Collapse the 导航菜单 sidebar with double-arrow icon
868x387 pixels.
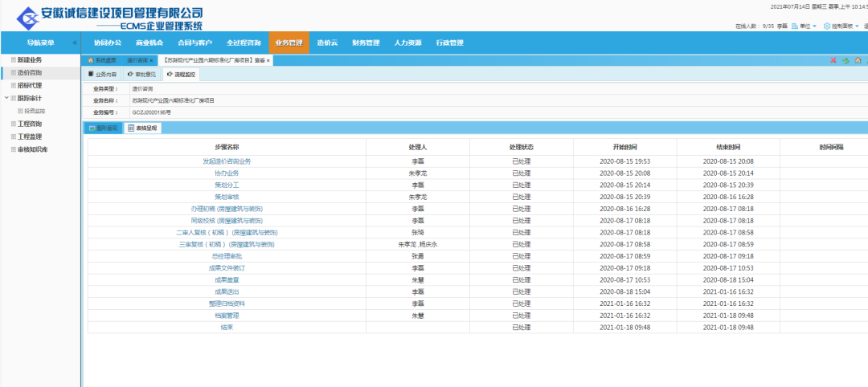point(75,43)
